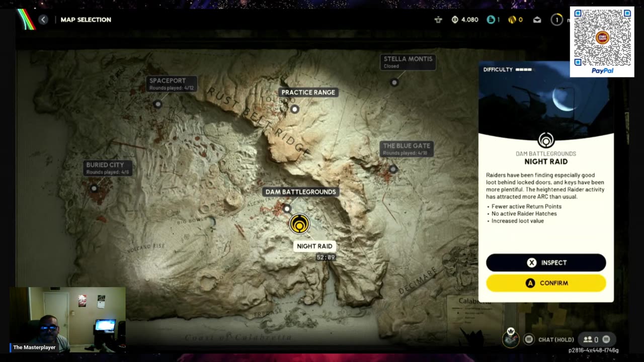Viewport: 644px width, 362px height.
Task: Open the Spaceport location label
Action: [x=172, y=83]
